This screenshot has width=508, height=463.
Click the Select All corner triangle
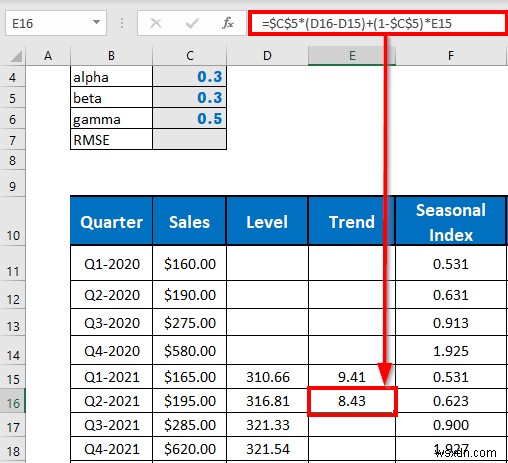pos(16,56)
